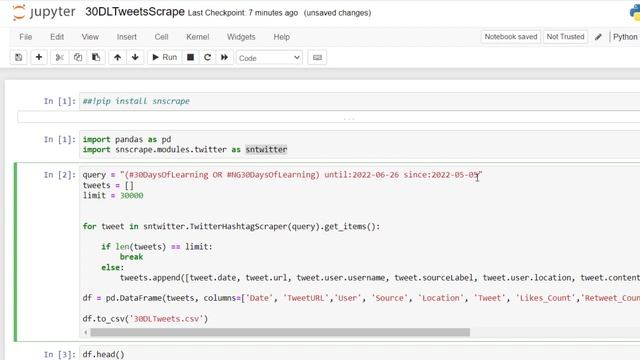Click into the df.head() cell
Screen dimensions: 640x360
tap(359, 354)
